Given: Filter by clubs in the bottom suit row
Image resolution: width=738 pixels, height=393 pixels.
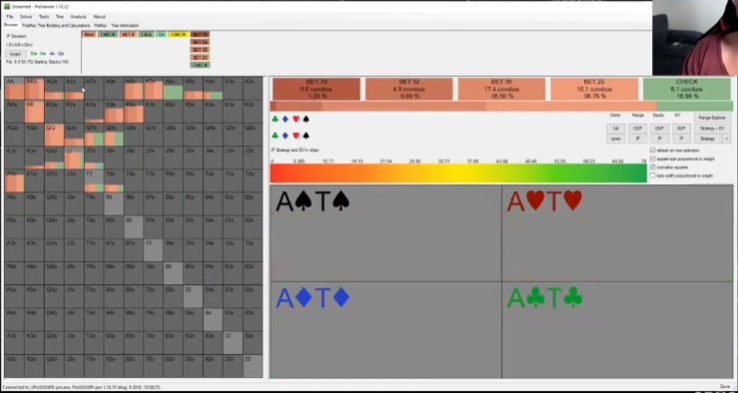Looking at the screenshot, I should tap(275, 136).
